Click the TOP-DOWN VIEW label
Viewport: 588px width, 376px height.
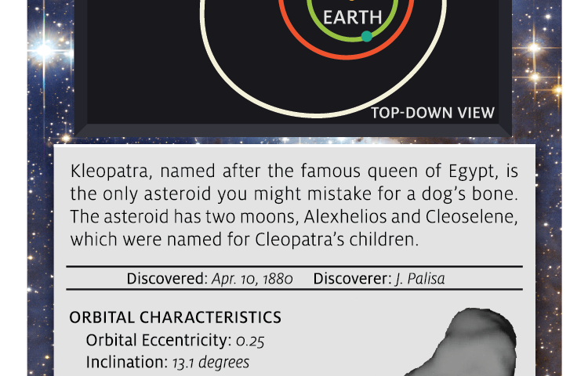pos(433,113)
